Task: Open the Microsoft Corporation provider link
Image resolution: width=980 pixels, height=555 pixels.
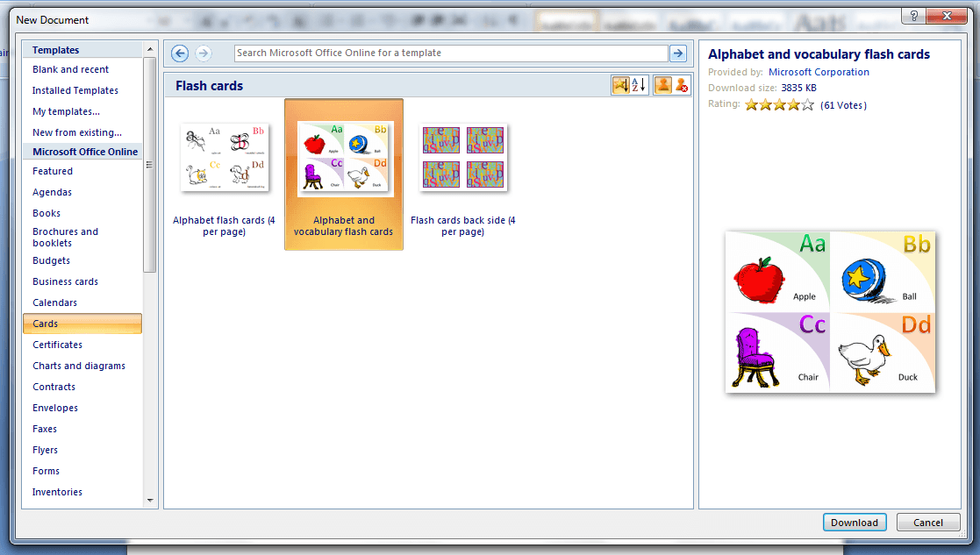Action: 819,72
